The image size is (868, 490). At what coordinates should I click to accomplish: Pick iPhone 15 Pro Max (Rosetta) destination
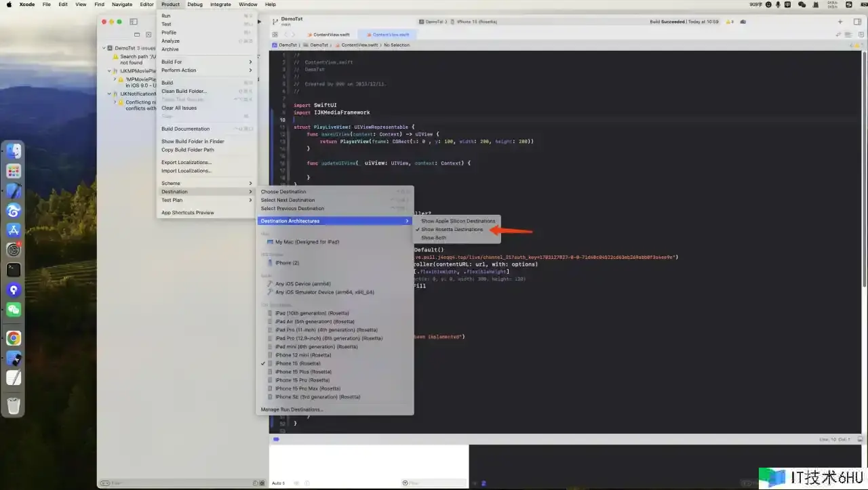point(308,388)
